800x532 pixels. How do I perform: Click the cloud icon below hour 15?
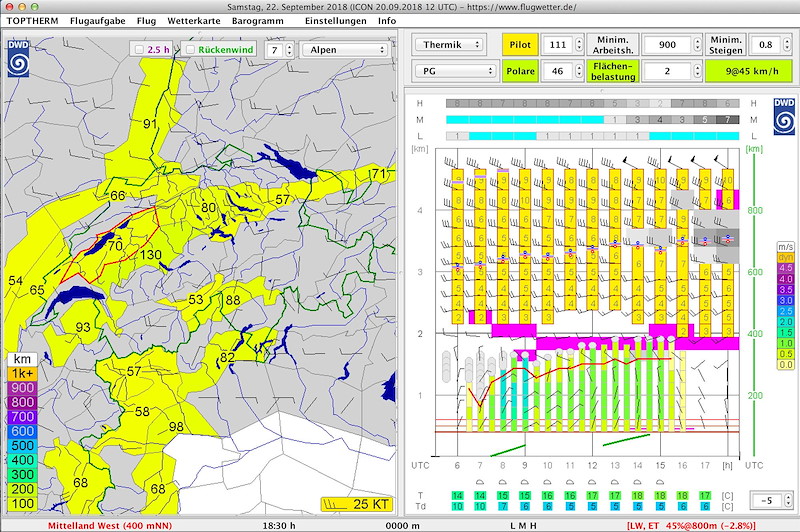[660, 482]
